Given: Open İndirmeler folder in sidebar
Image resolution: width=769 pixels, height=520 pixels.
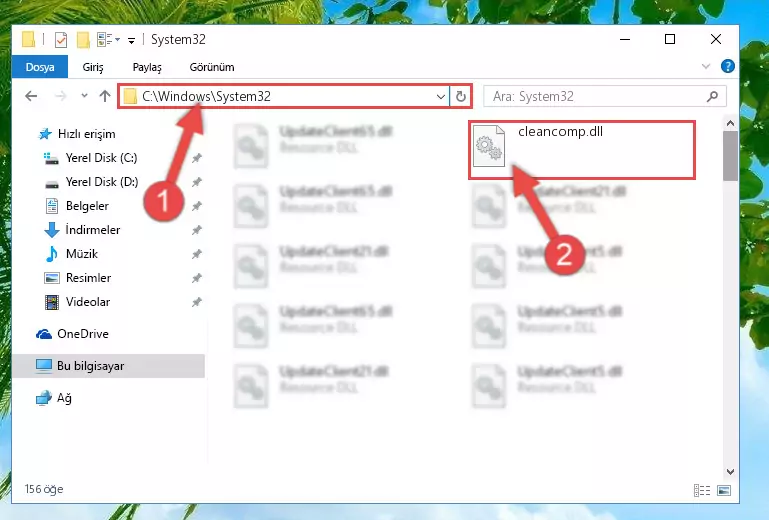Looking at the screenshot, I should coord(92,230).
